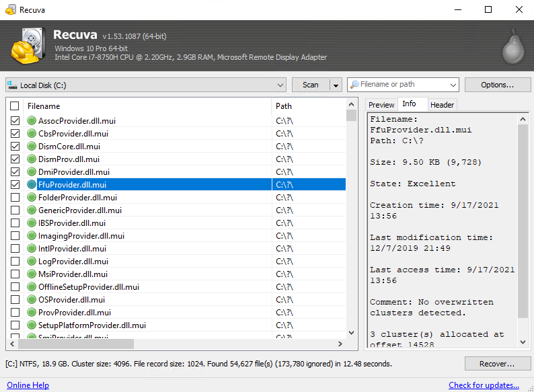Select the MsiProvider.dll.mui file name
The image size is (534, 392).
(73, 274)
